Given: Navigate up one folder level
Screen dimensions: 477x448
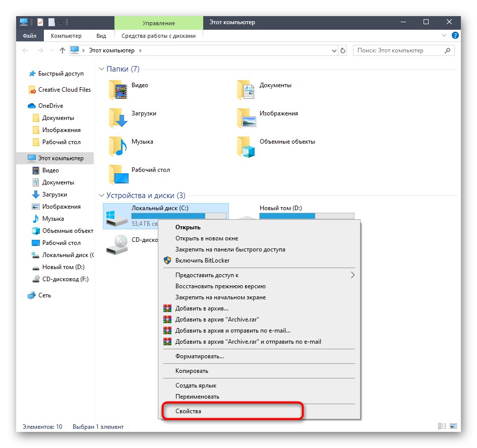Looking at the screenshot, I should (62, 50).
